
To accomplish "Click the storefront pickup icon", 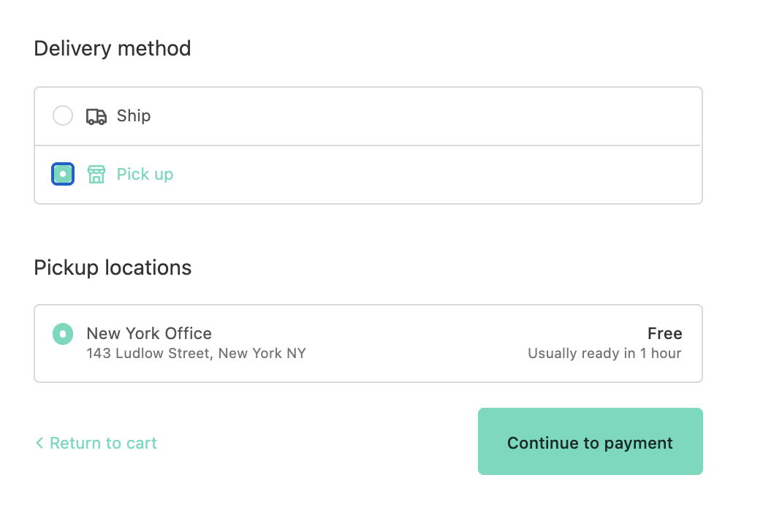I will [96, 175].
